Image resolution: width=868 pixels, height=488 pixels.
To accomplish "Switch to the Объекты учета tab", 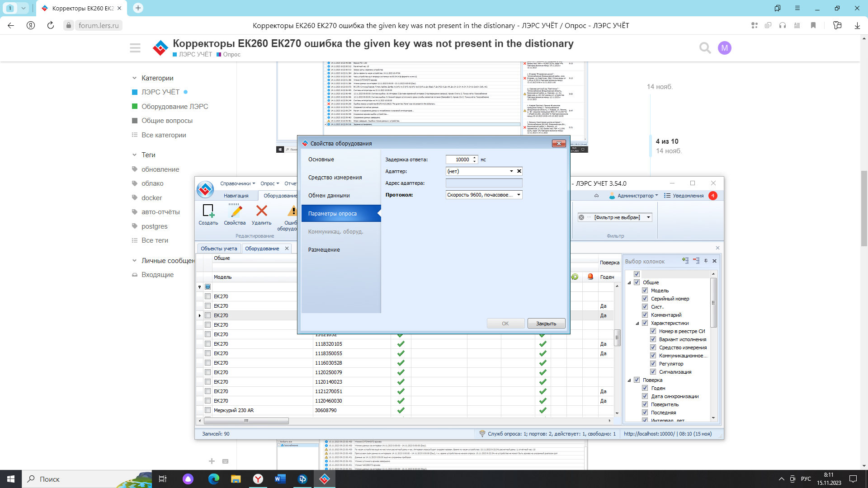I will point(219,249).
